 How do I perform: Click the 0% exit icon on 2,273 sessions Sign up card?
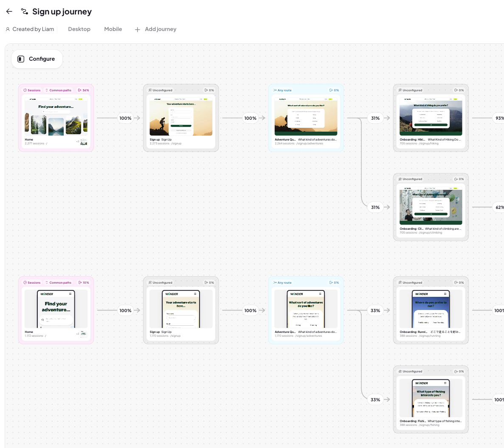(x=206, y=90)
